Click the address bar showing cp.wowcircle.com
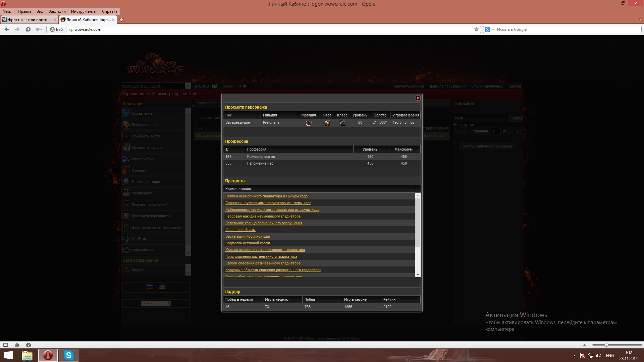The height and width of the screenshot is (362, 644). 270,29
